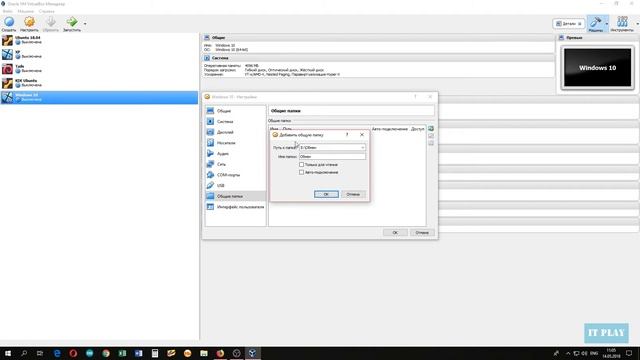Enable the read-only checkbox

(x=302, y=164)
